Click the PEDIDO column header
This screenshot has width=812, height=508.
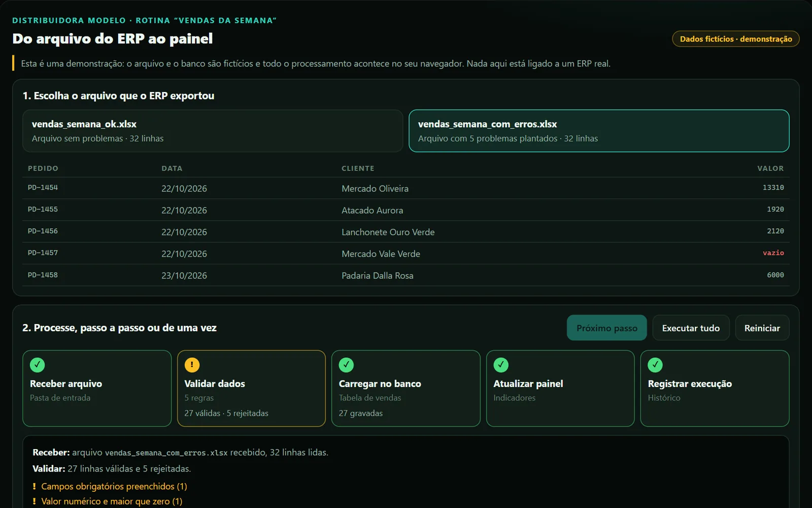43,168
